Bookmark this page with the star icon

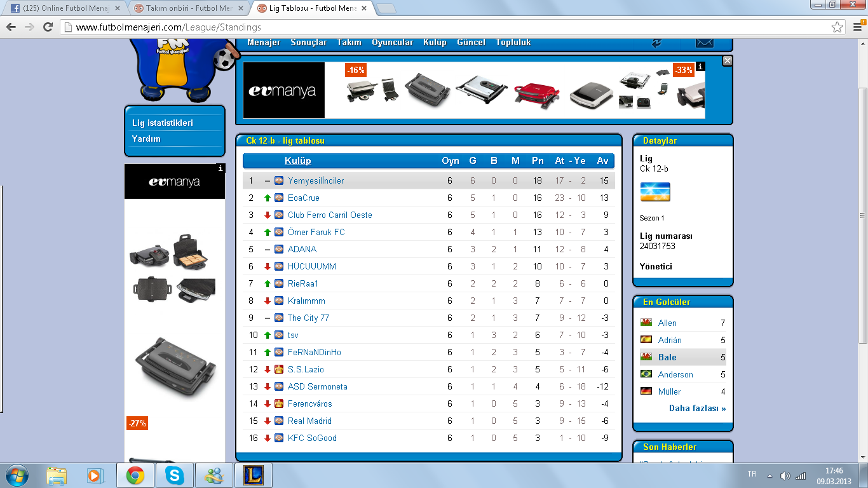click(837, 27)
